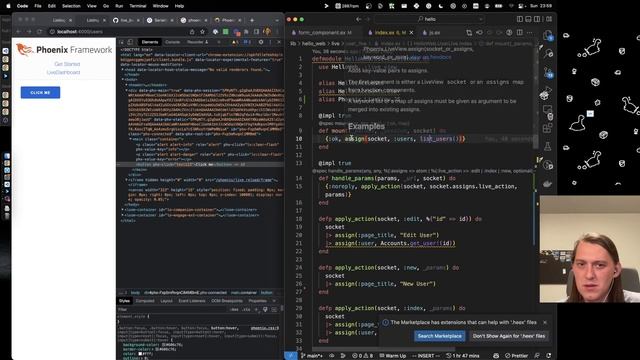Toggle VS Code secondary side bar layout icon

tap(537, 19)
